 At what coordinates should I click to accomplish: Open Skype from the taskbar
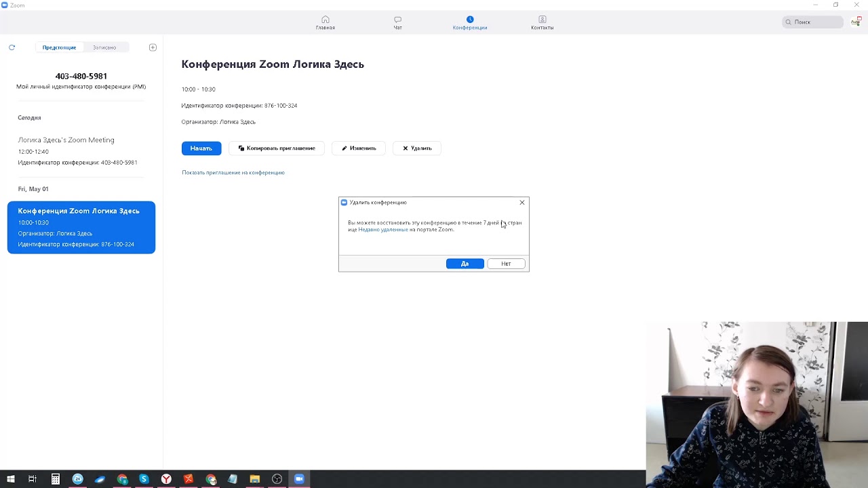144,479
